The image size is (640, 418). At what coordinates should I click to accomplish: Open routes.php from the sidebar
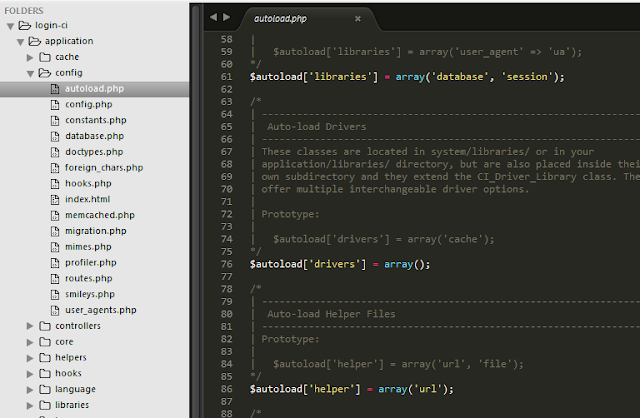click(89, 278)
